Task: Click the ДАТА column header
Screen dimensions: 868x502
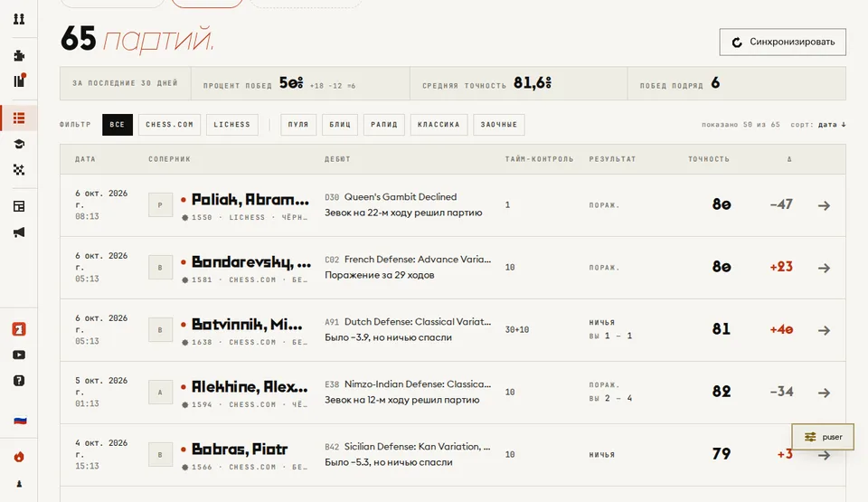Action: pyautogui.click(x=85, y=159)
